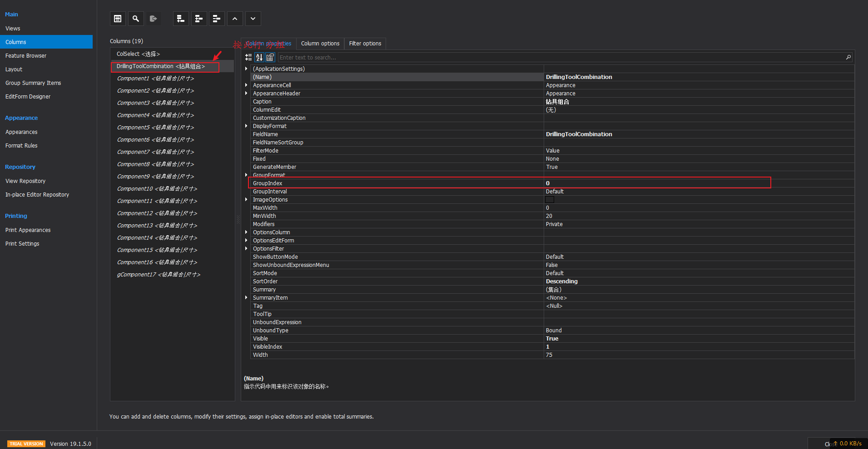Screen dimensions: 868x449
Task: Expand the AppearanceCell property
Action: 246,85
